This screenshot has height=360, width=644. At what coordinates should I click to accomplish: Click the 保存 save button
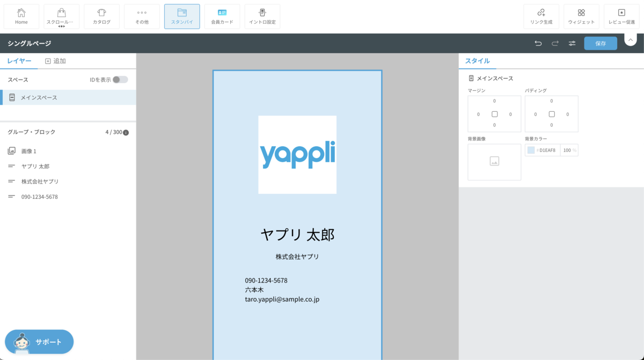click(601, 44)
